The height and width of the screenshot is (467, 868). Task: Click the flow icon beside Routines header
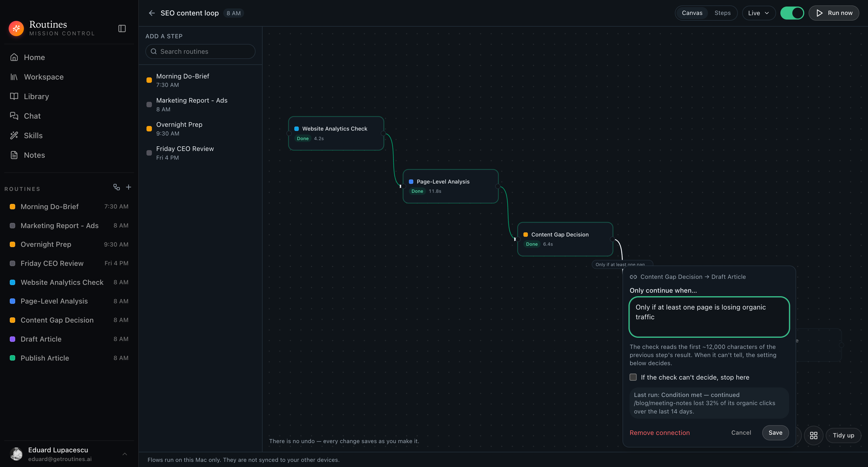[117, 187]
